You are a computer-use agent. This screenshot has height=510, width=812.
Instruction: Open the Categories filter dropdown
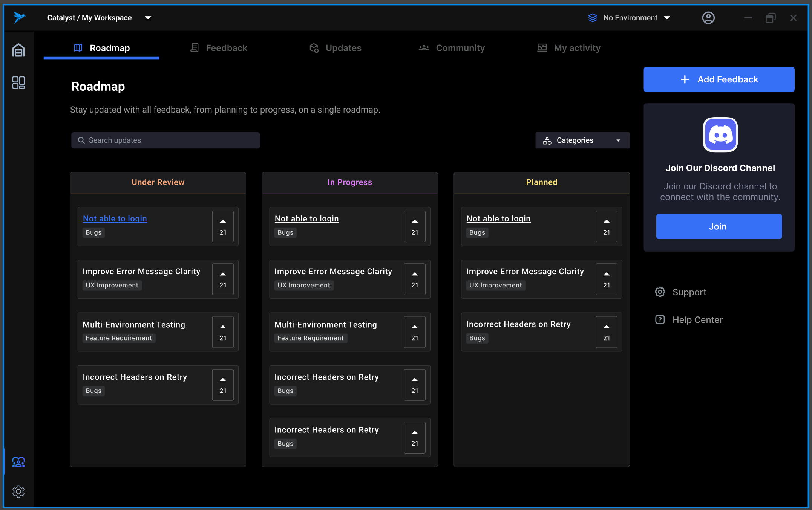582,140
